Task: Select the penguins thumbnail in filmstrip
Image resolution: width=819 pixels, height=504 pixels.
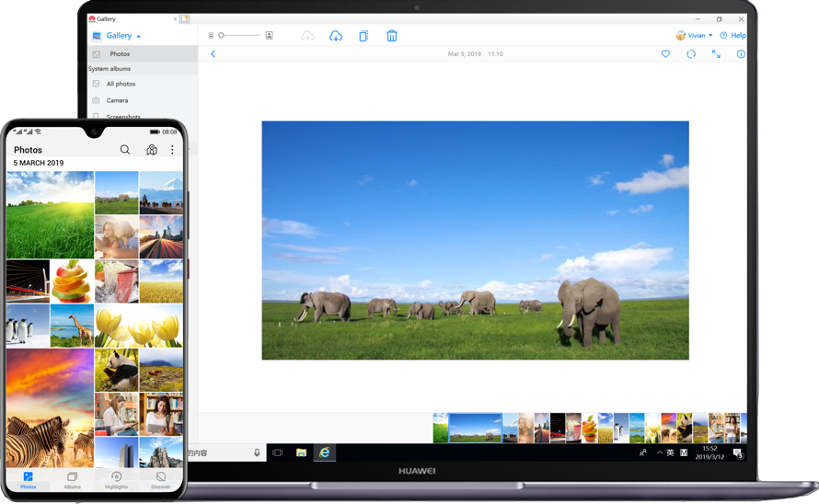Action: (x=621, y=429)
